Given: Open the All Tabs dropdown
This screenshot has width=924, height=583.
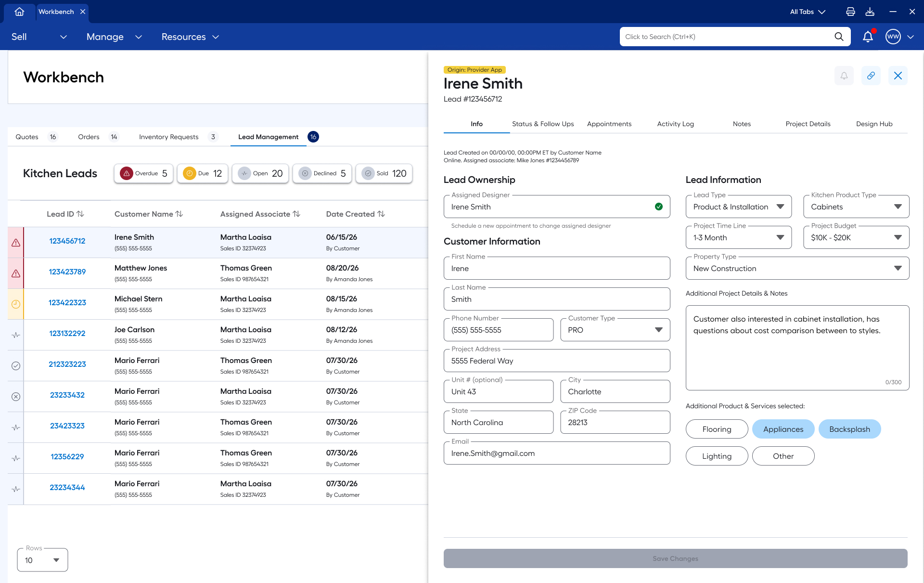Looking at the screenshot, I should 808,12.
